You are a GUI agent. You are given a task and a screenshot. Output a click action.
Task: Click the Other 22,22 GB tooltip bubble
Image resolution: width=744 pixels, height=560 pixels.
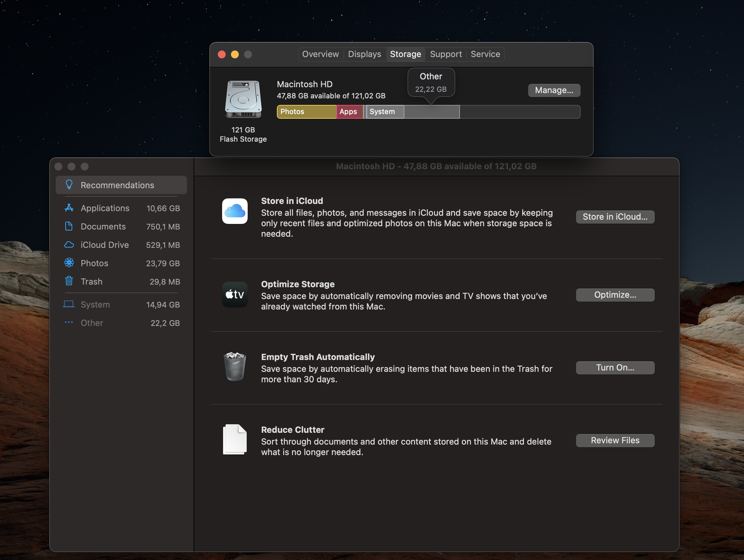click(x=431, y=82)
